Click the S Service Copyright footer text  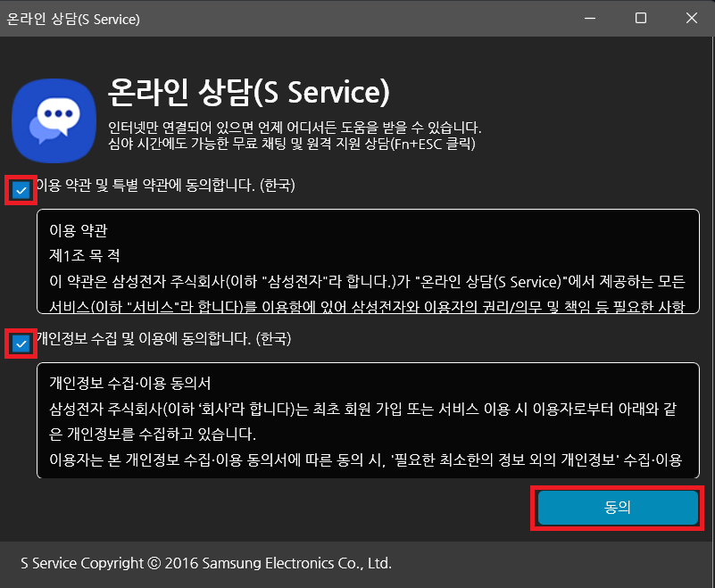click(206, 563)
